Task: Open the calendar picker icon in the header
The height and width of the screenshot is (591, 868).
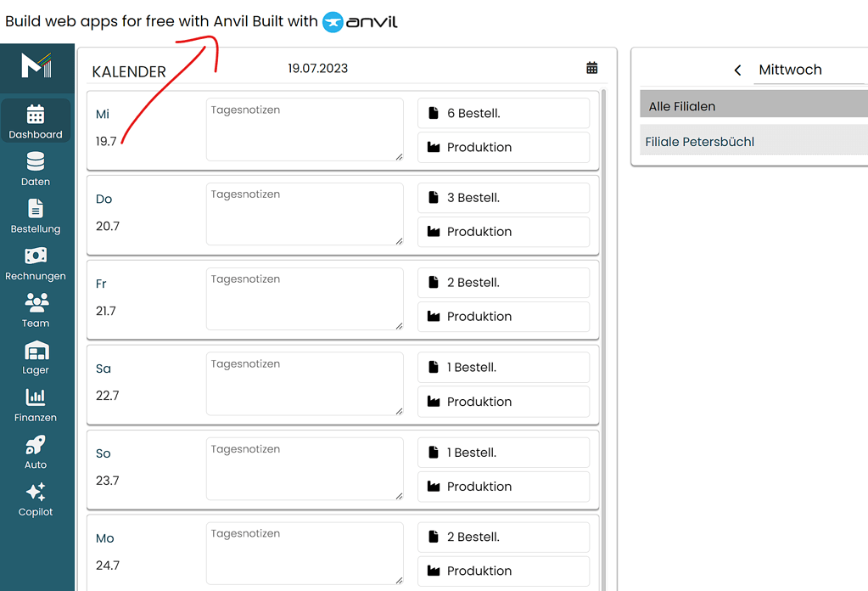Action: pyautogui.click(x=591, y=67)
